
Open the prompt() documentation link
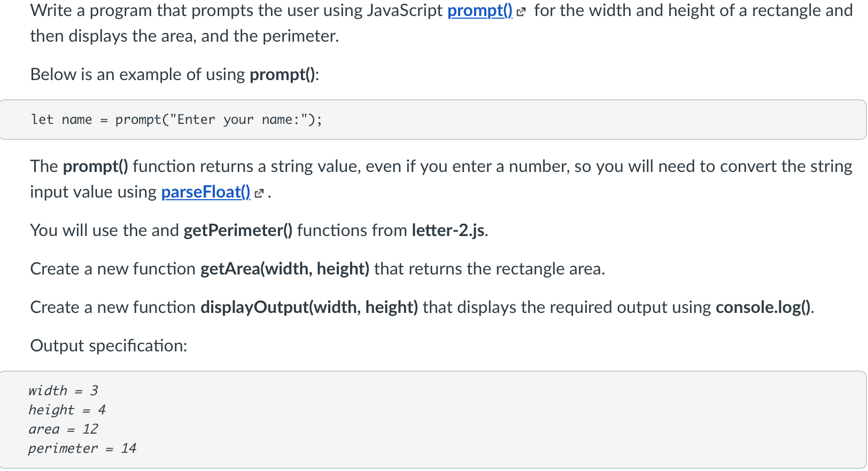point(479,11)
